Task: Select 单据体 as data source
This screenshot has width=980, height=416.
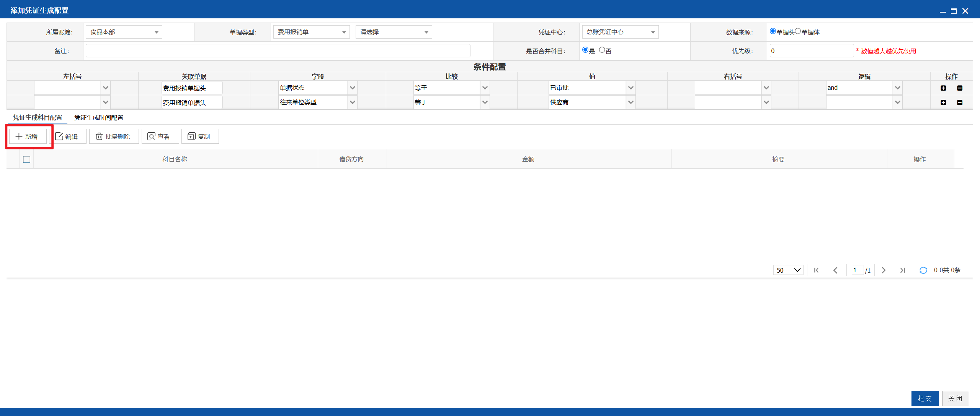Action: [x=798, y=31]
